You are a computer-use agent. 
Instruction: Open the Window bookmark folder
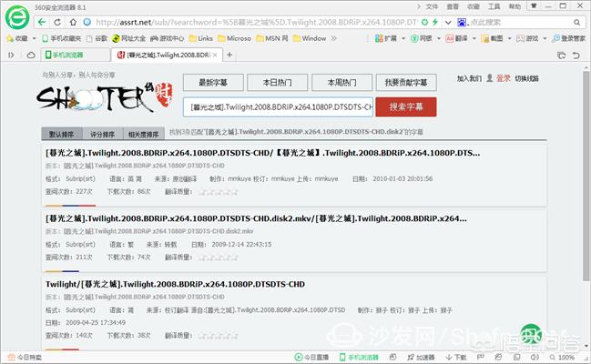click(310, 38)
